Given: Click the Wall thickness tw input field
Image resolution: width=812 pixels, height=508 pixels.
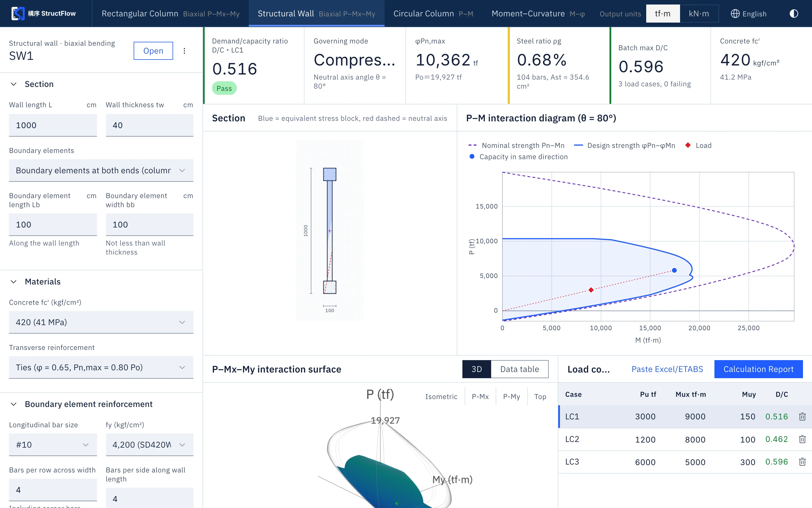Looking at the screenshot, I should (x=149, y=125).
